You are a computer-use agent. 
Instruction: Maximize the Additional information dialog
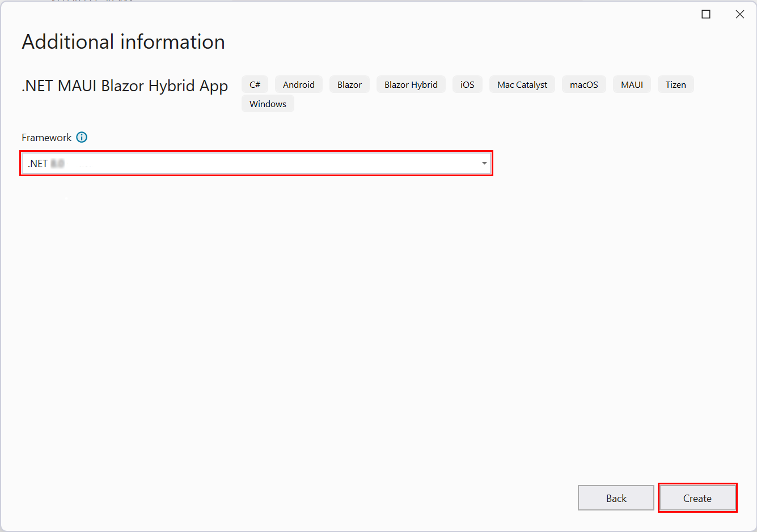[706, 14]
